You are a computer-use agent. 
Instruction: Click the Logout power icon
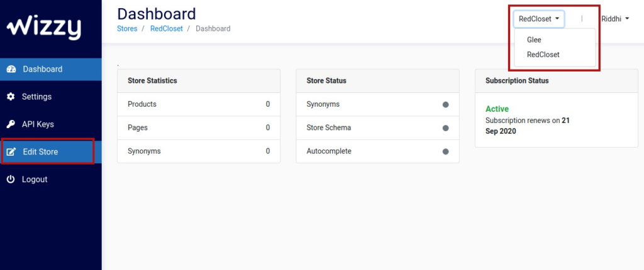pyautogui.click(x=11, y=180)
